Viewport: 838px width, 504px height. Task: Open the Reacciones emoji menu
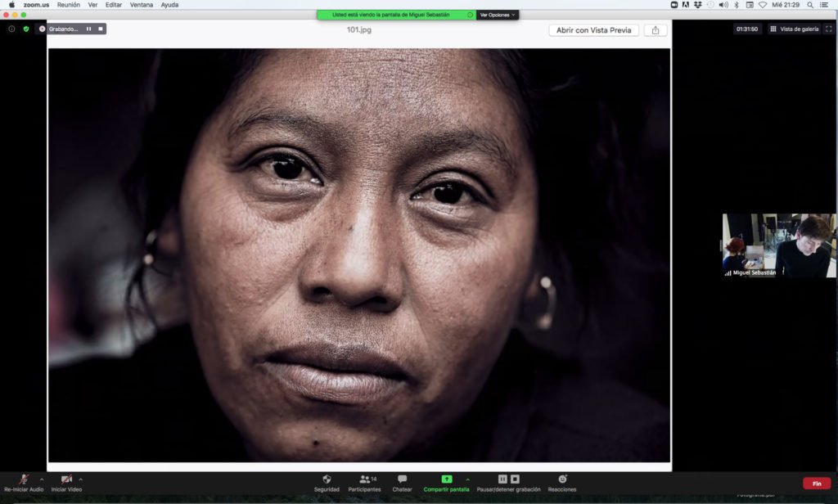pyautogui.click(x=562, y=479)
